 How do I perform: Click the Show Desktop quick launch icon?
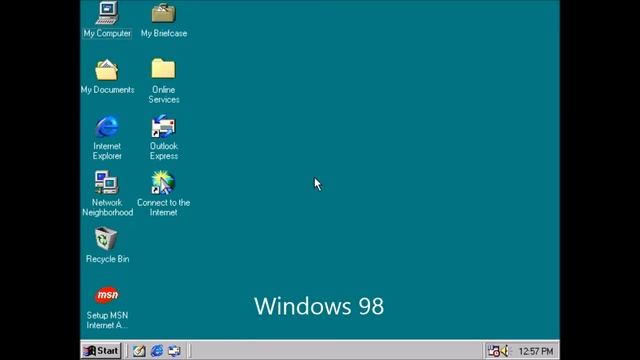tap(139, 351)
